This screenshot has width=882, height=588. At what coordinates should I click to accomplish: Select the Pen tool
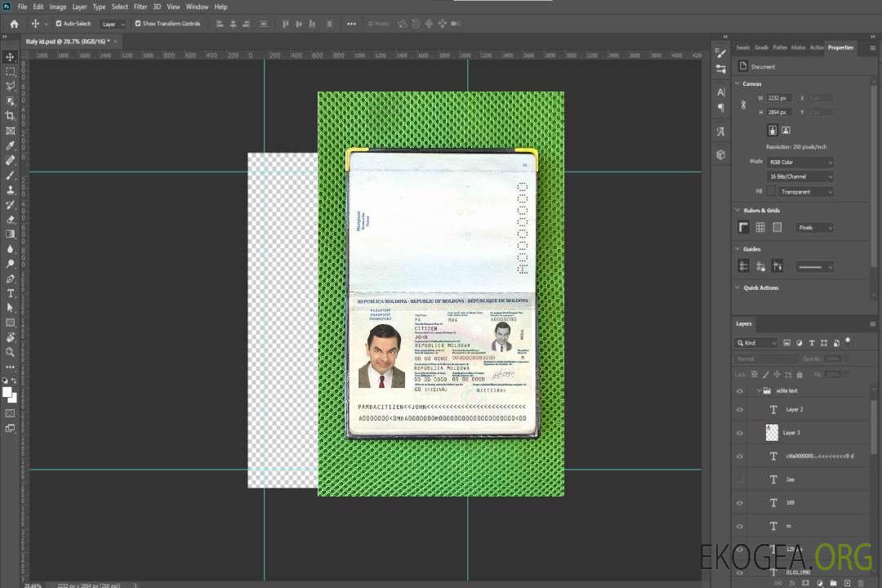tap(10, 278)
